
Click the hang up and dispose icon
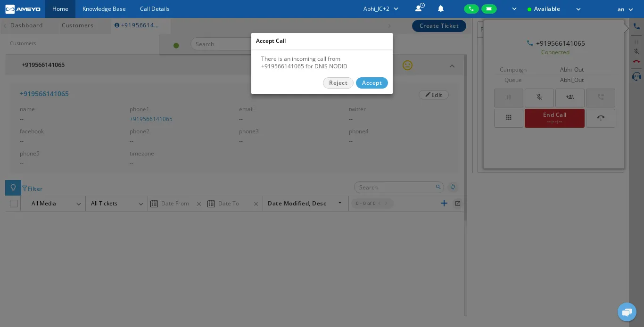coord(601,118)
